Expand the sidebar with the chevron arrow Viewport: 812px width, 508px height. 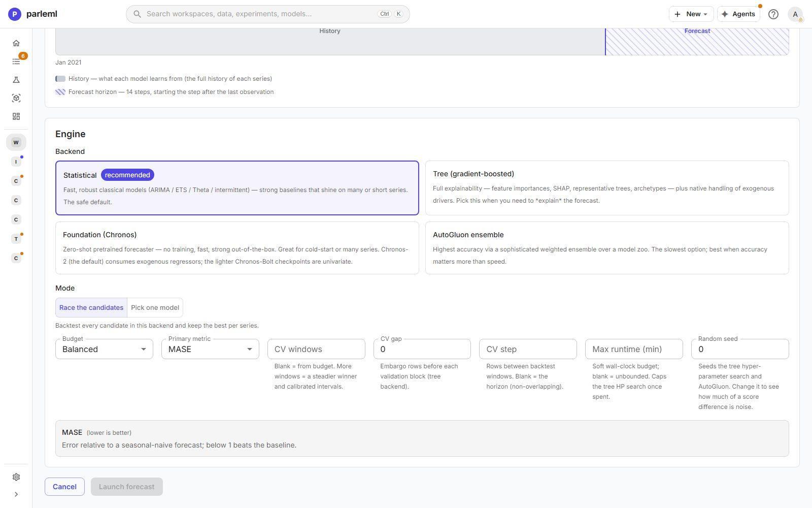(x=16, y=494)
